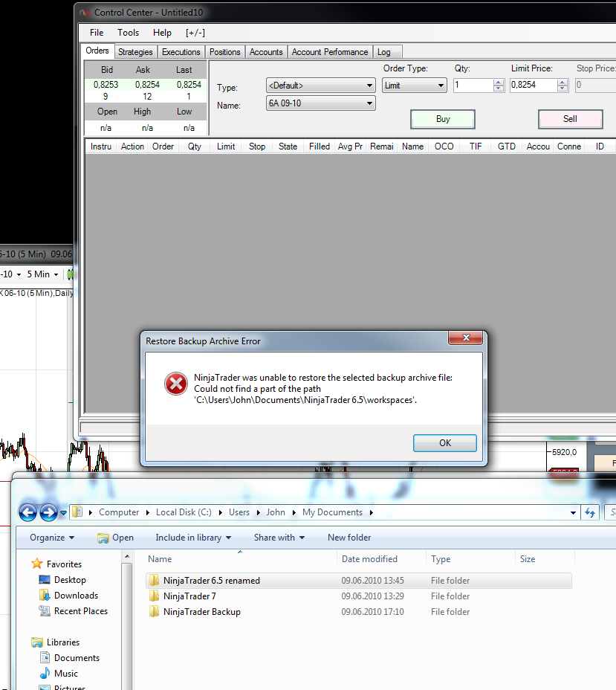Click the NinjaTrader Backup folder icon
The width and height of the screenshot is (616, 690).
(x=154, y=612)
